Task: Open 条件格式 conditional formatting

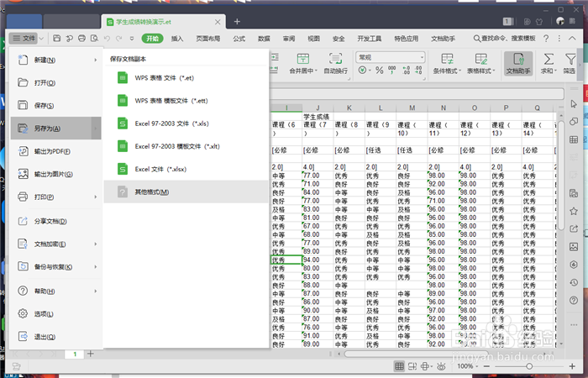Action: (447, 63)
